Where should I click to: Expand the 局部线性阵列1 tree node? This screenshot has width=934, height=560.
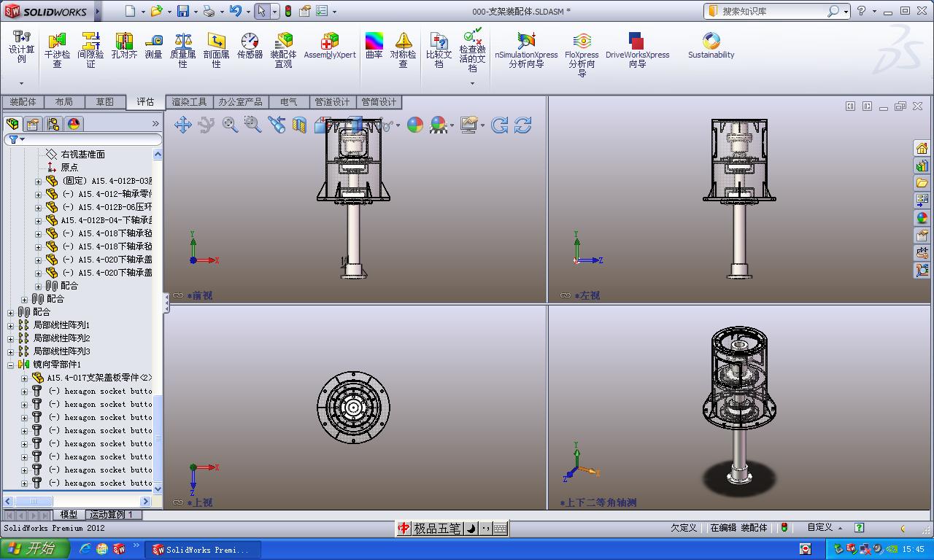(11, 325)
